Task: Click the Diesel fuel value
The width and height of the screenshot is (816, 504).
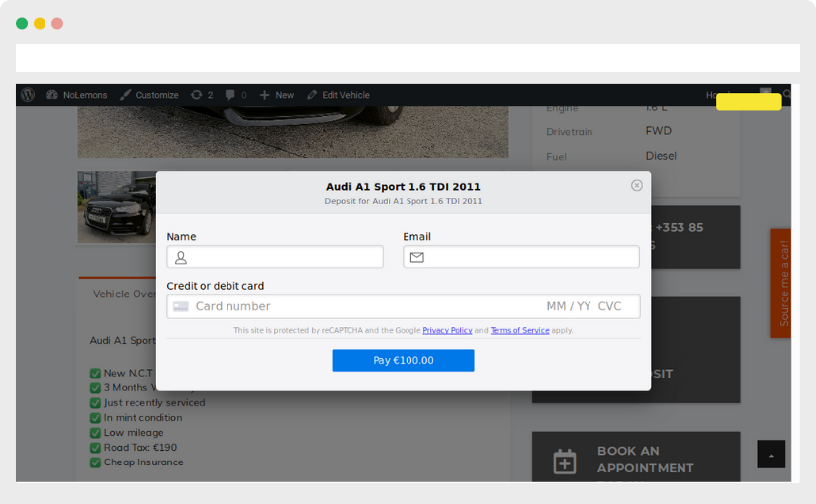Action: pos(661,156)
